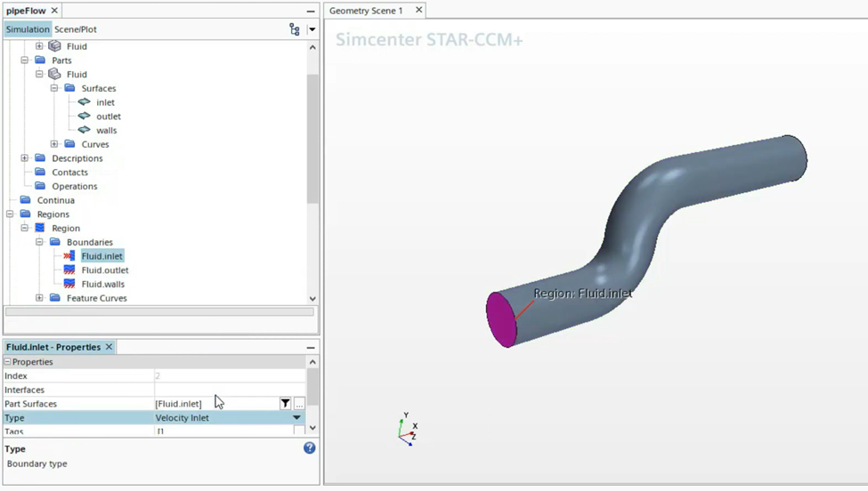Click the filter icon for Part Surfaces
Image resolution: width=868 pixels, height=491 pixels.
(x=285, y=404)
